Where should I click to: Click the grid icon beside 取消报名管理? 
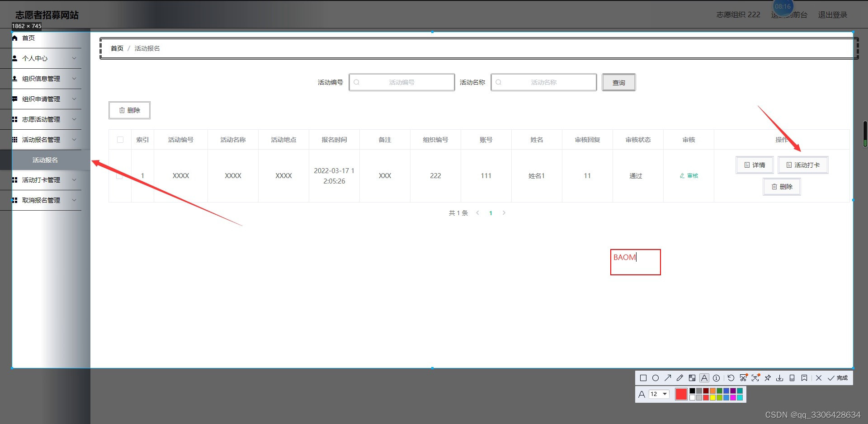point(15,200)
